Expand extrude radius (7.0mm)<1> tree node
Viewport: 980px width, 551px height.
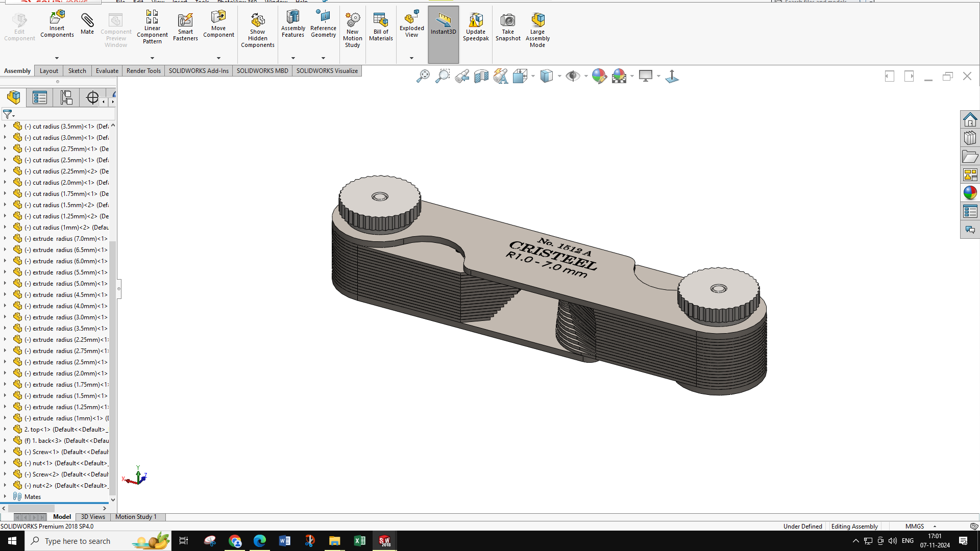point(5,238)
